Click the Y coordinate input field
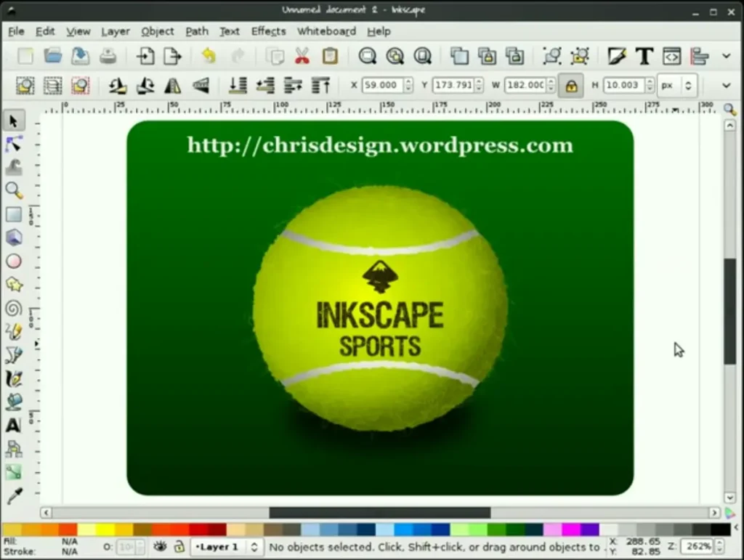Image resolution: width=744 pixels, height=560 pixels. (x=453, y=86)
